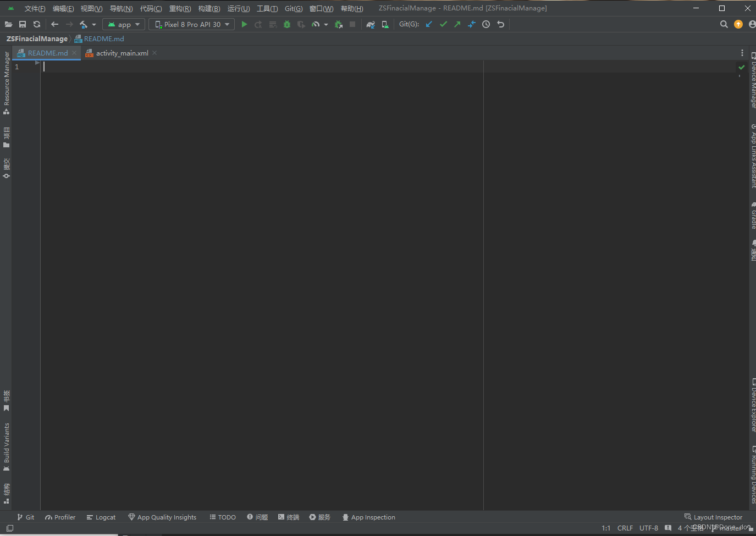
Task: Close the README.md tab
Action: (74, 53)
